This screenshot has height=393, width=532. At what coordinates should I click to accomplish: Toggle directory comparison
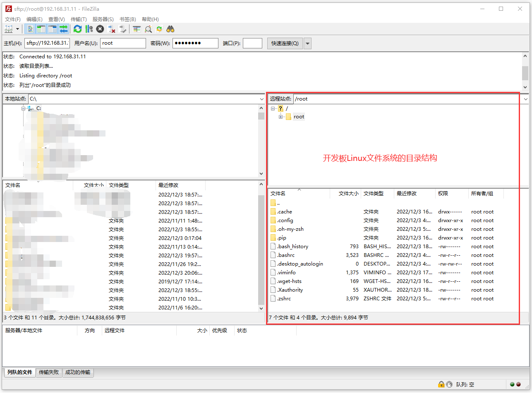click(x=148, y=29)
